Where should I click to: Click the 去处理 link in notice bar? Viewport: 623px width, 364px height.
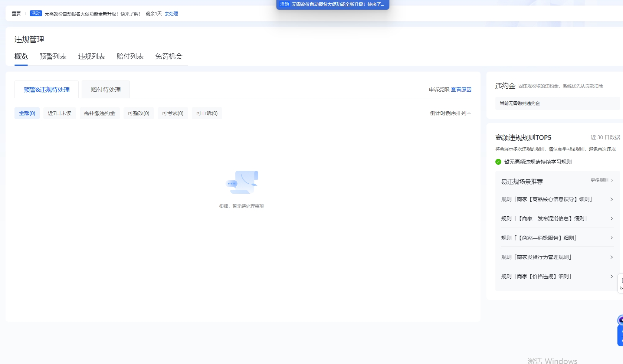(171, 14)
